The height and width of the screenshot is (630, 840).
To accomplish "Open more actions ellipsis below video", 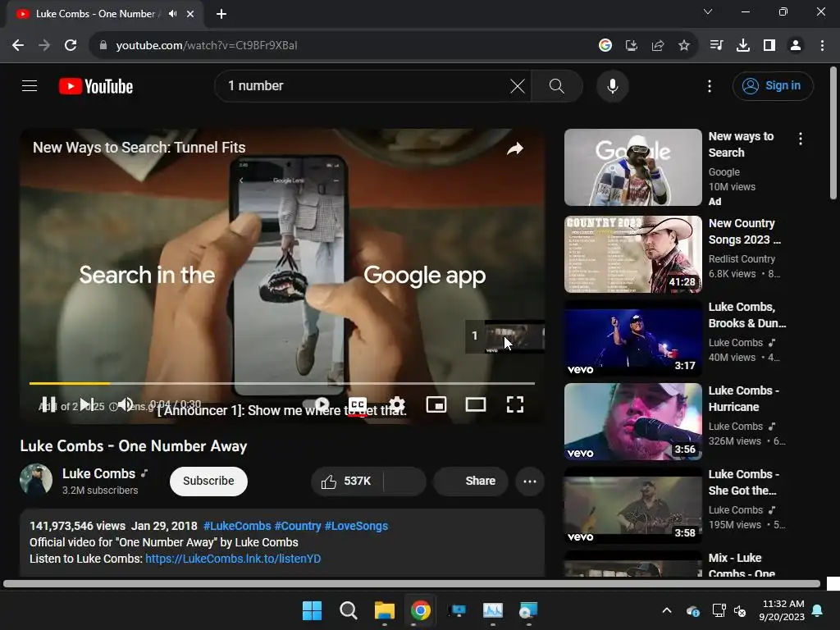I will pos(530,481).
